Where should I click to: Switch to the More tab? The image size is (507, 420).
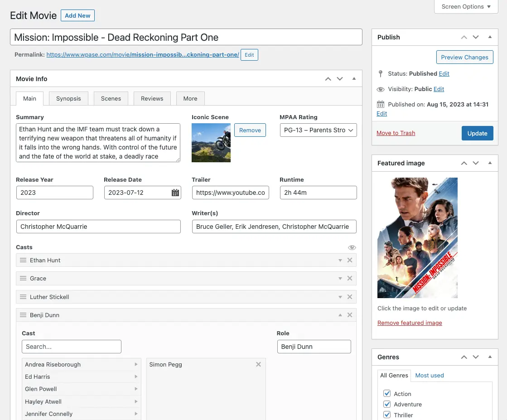coord(190,99)
